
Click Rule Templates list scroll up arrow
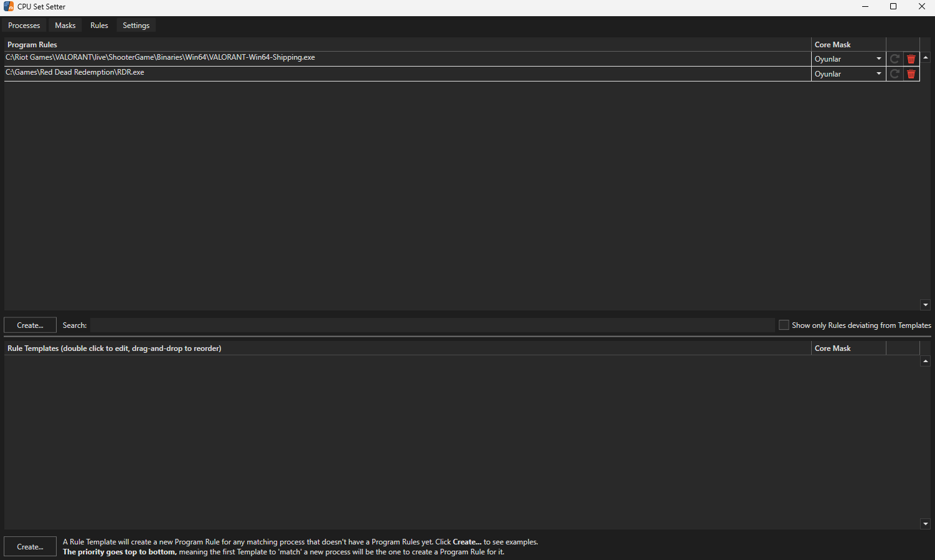click(x=926, y=361)
